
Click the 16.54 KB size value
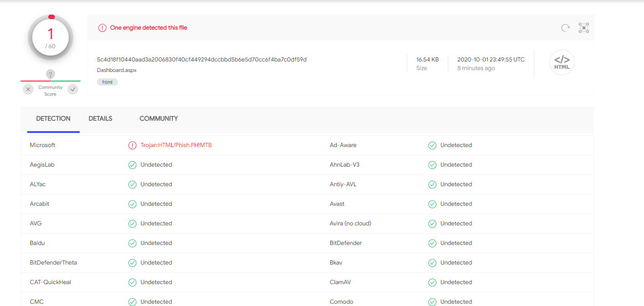427,60
